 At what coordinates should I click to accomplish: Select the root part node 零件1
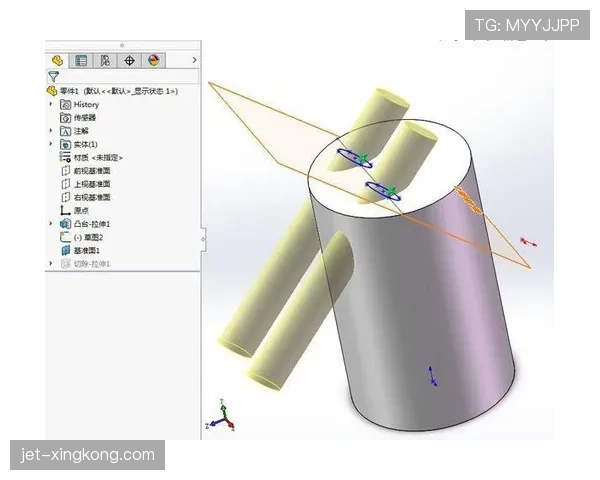coord(119,91)
